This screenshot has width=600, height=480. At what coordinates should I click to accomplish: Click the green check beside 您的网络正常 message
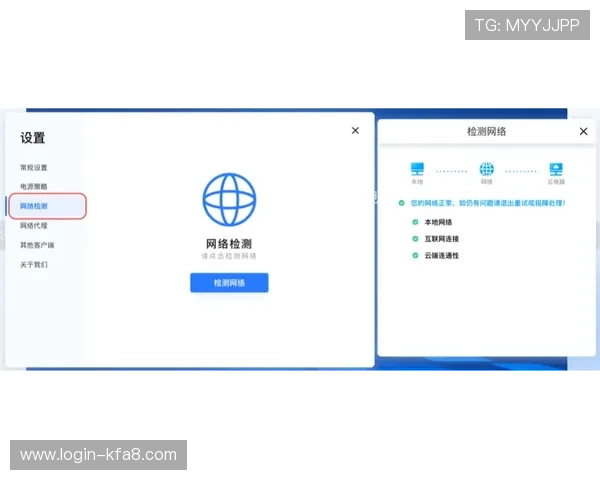pyautogui.click(x=401, y=203)
